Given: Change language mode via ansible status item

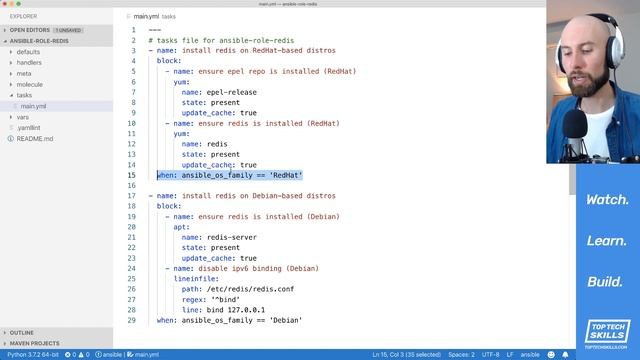Looking at the screenshot, I should point(530,355).
